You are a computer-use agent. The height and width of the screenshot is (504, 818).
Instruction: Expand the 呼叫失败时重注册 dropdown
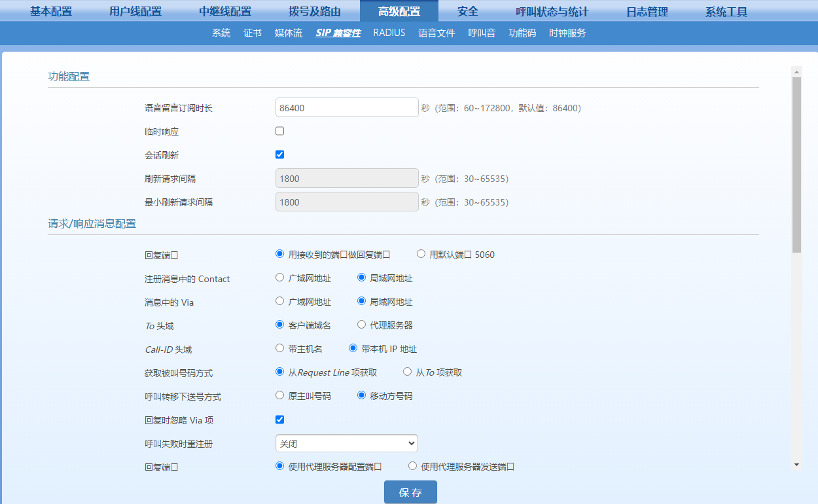(346, 443)
